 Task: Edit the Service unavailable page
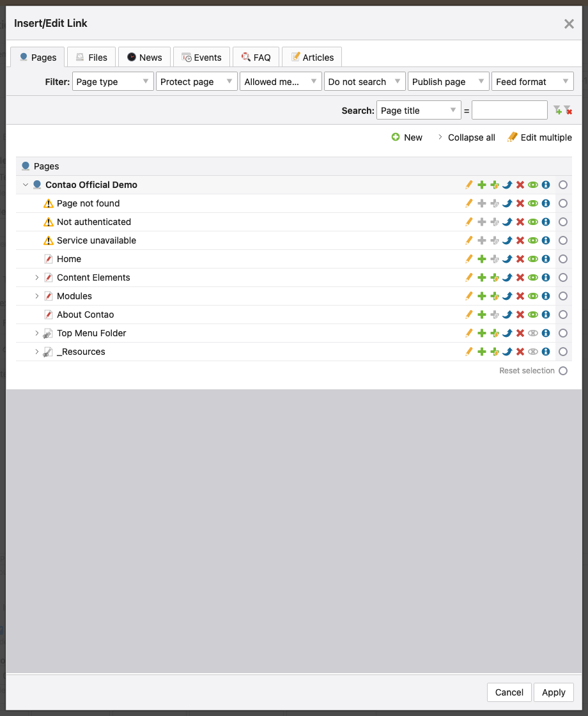pos(469,240)
